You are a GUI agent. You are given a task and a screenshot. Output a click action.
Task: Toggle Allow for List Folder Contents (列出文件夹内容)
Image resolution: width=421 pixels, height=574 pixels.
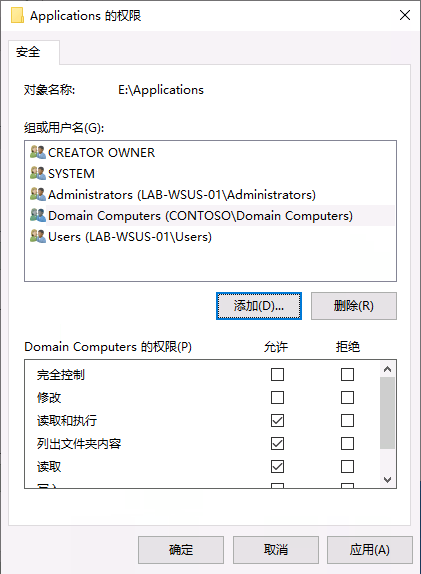point(277,444)
